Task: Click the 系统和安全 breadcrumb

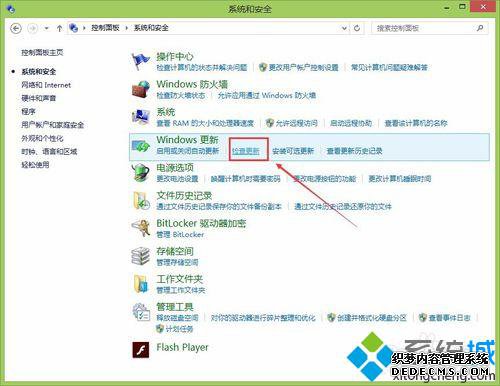Action: click(151, 28)
